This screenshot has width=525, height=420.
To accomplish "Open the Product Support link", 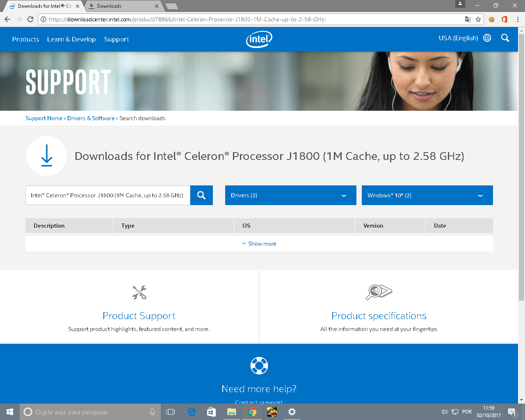I will (139, 316).
